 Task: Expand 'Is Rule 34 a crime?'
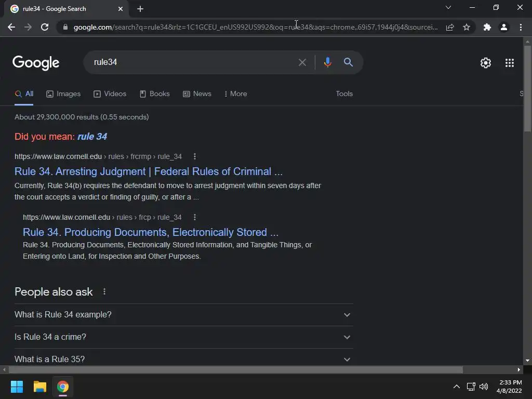(x=183, y=337)
